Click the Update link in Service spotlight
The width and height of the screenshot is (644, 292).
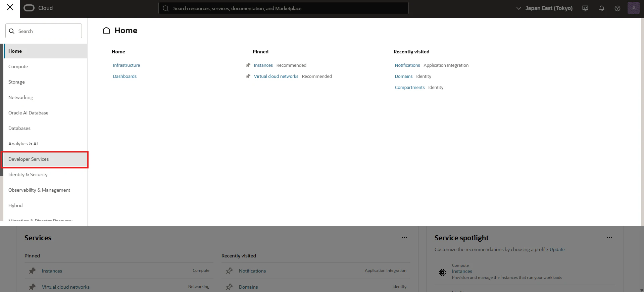pyautogui.click(x=557, y=249)
